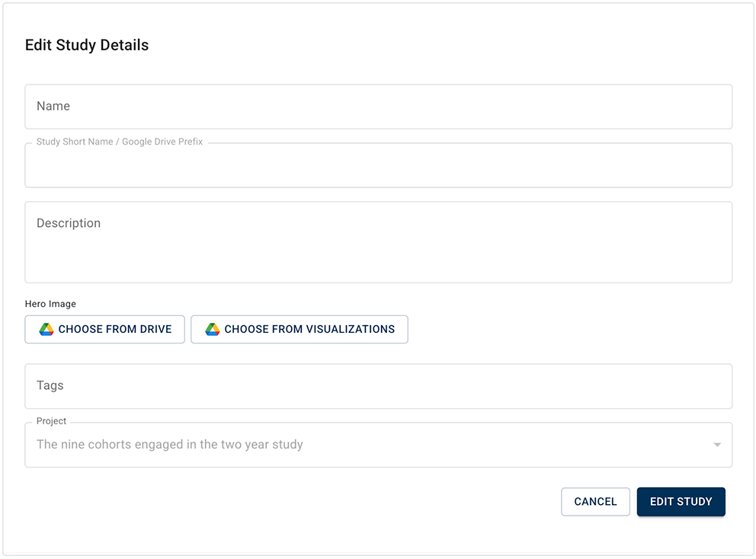Viewport: 756px width, 559px height.
Task: Click inside the Study Short Name field
Action: (378, 168)
